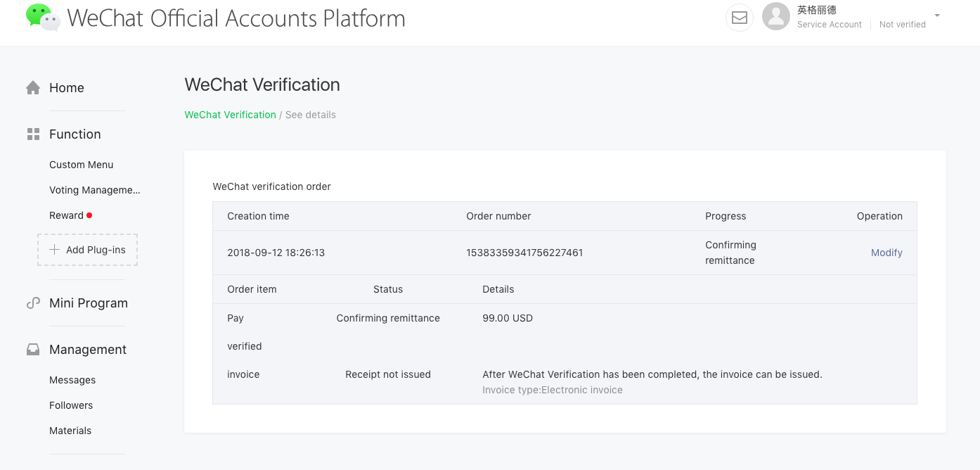The height and width of the screenshot is (470, 980).
Task: Click the Home house icon
Action: click(33, 88)
